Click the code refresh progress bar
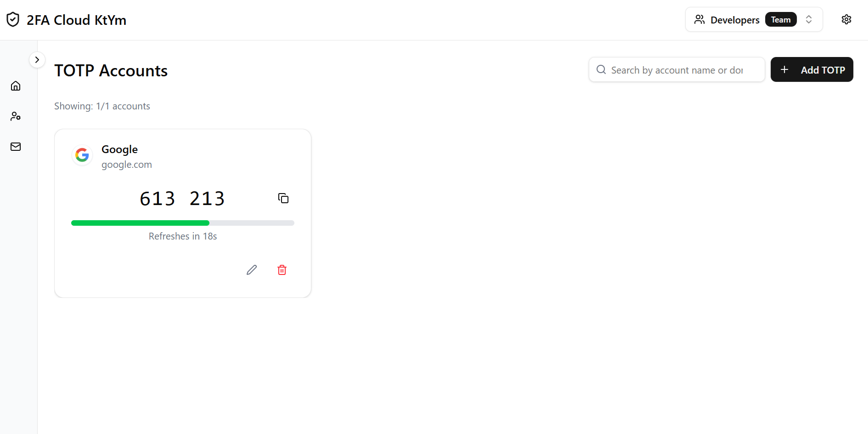Screen dimensions: 868x434 (x=183, y=223)
